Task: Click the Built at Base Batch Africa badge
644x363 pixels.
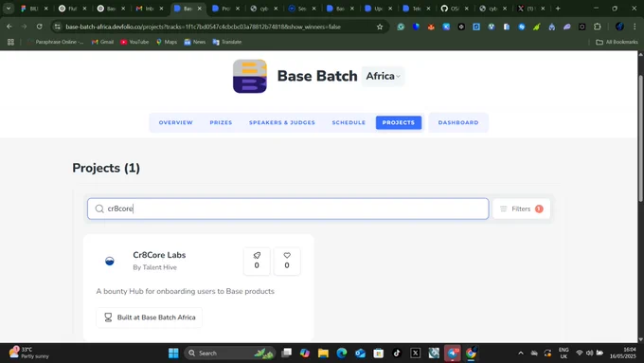Action: point(150,318)
